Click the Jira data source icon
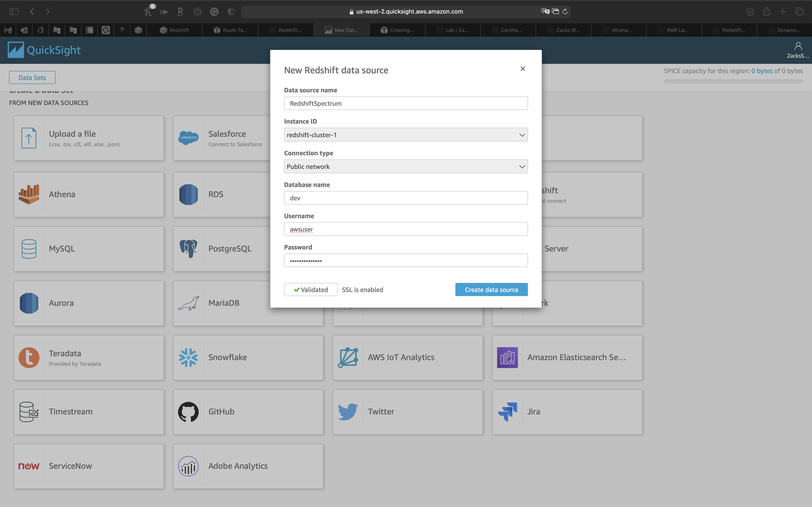This screenshot has width=812, height=507. 507,412
